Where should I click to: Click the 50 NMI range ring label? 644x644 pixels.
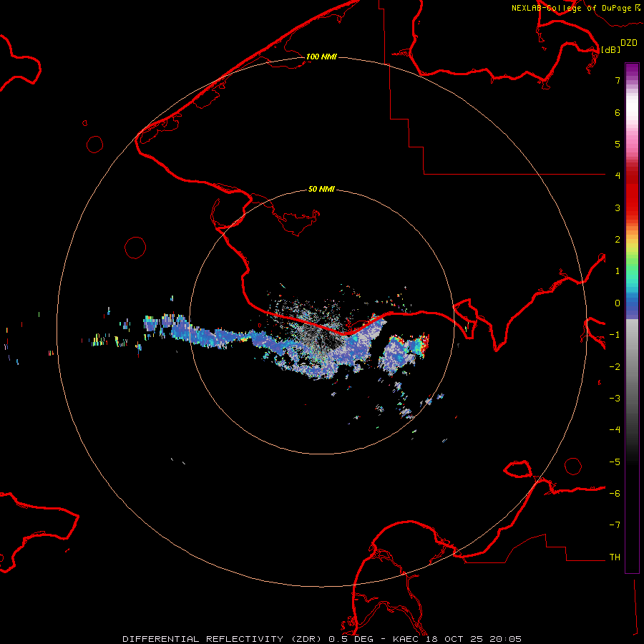tap(321, 189)
